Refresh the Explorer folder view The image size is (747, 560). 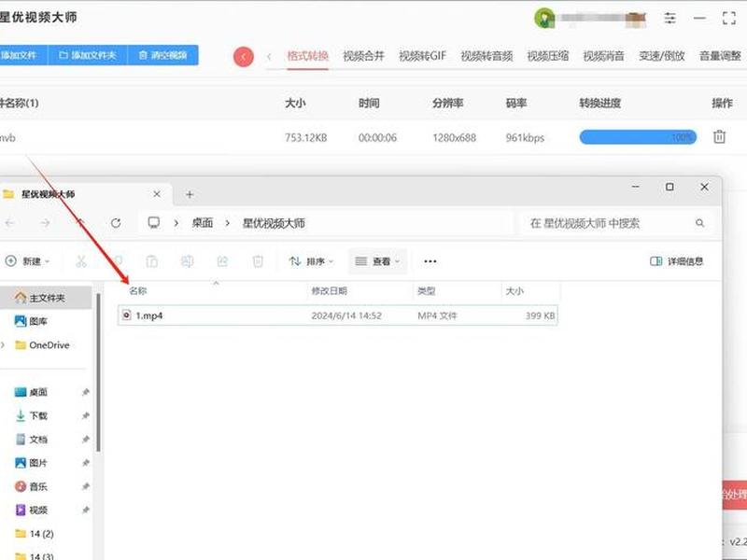point(115,223)
